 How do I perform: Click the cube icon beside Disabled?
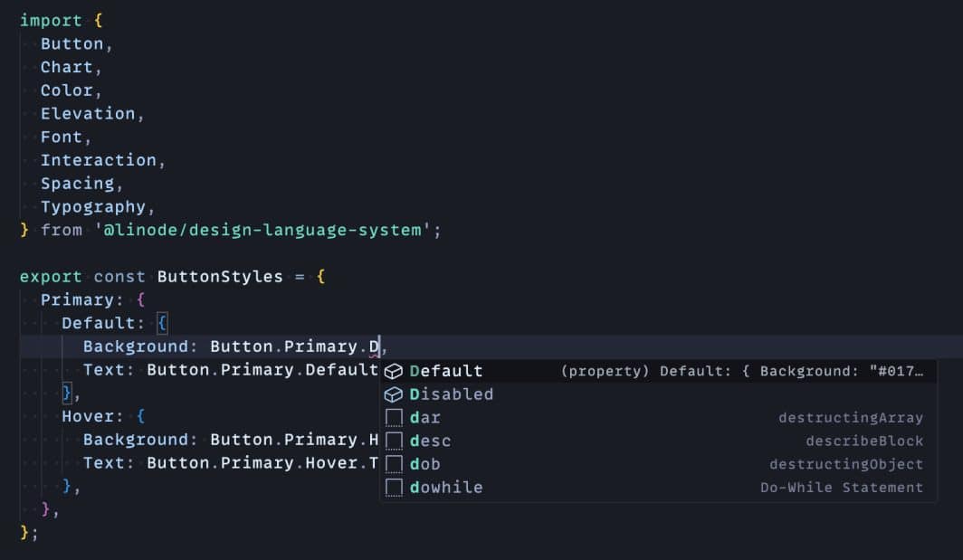pos(394,394)
